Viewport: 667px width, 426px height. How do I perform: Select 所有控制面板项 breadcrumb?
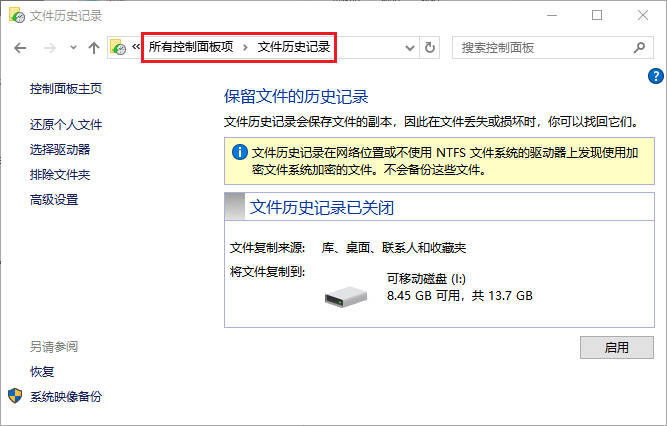[x=191, y=47]
